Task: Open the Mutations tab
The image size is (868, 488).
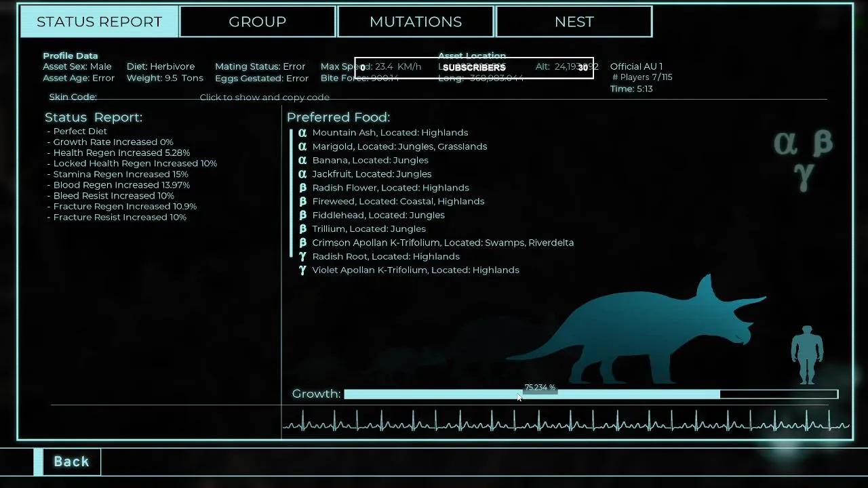Action: [x=416, y=22]
